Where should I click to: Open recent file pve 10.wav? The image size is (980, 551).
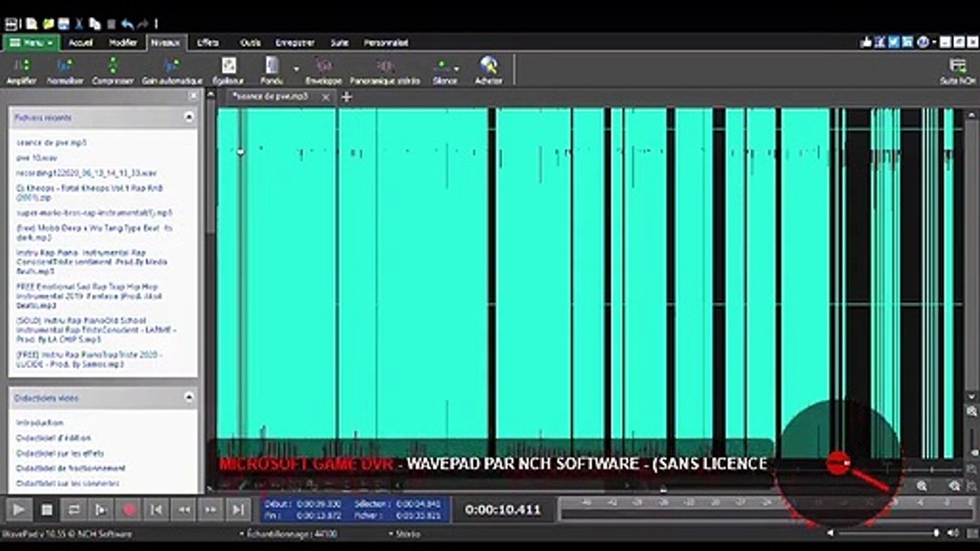[x=37, y=158]
